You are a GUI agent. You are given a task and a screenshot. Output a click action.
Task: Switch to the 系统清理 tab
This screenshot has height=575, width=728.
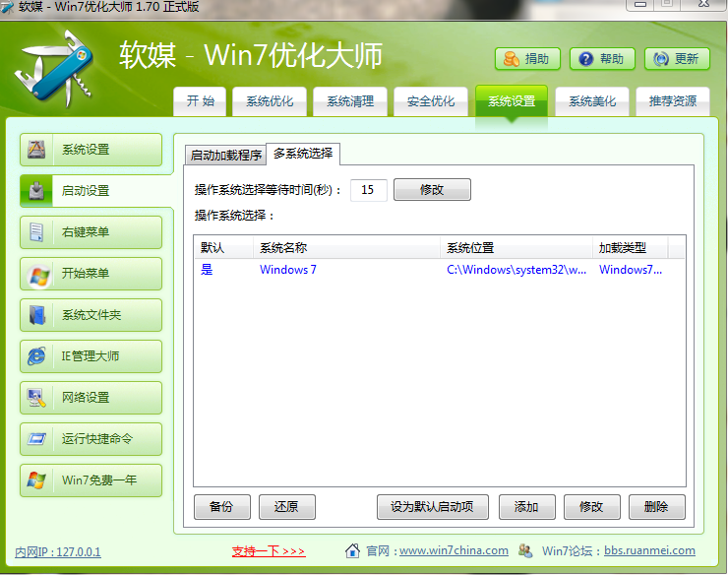point(350,100)
